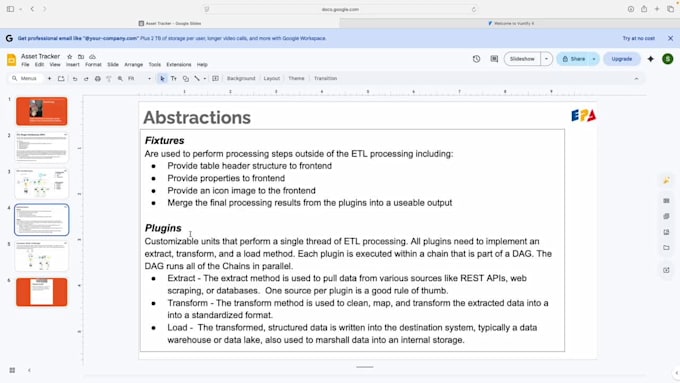Click the Slideshow button

pyautogui.click(x=522, y=59)
